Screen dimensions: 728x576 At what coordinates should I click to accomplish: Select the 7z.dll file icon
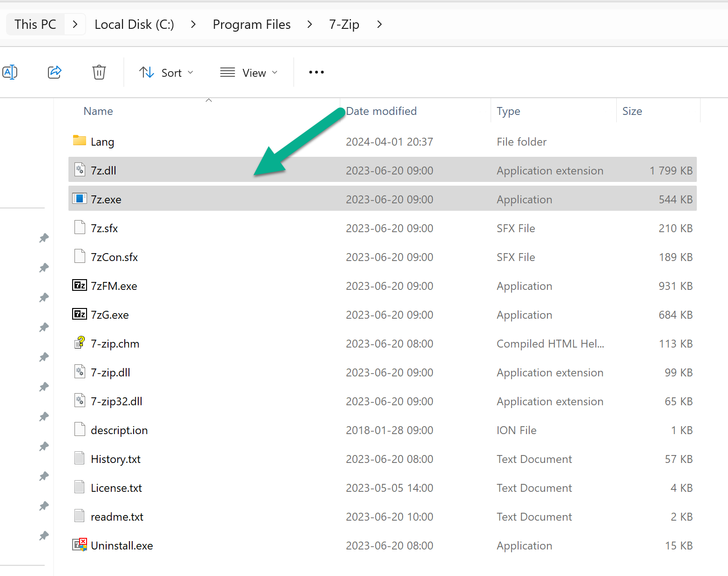80,169
